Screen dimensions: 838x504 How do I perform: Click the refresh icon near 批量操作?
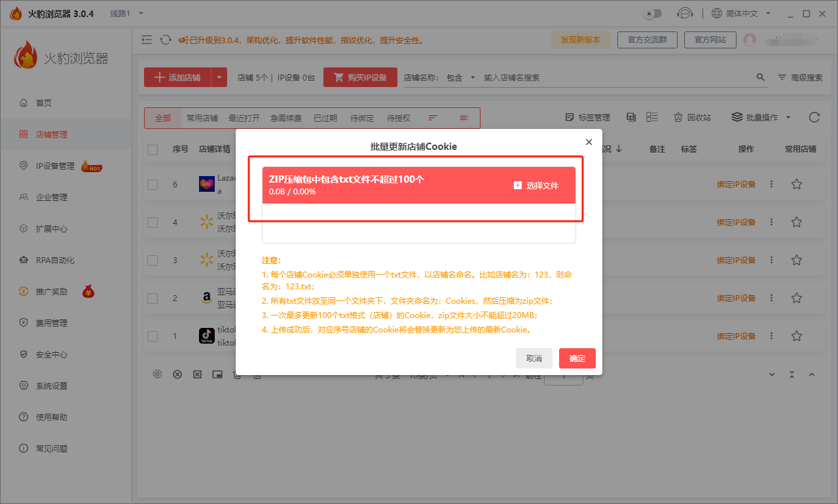click(x=814, y=118)
